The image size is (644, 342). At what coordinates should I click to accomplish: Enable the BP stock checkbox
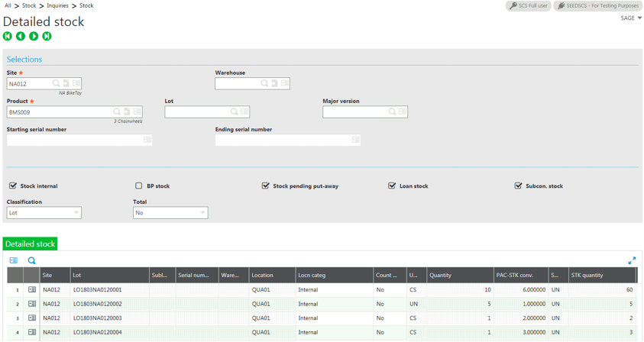click(139, 186)
